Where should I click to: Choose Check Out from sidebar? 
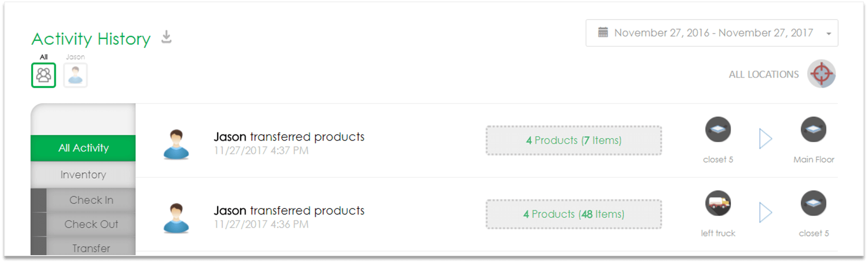point(91,224)
